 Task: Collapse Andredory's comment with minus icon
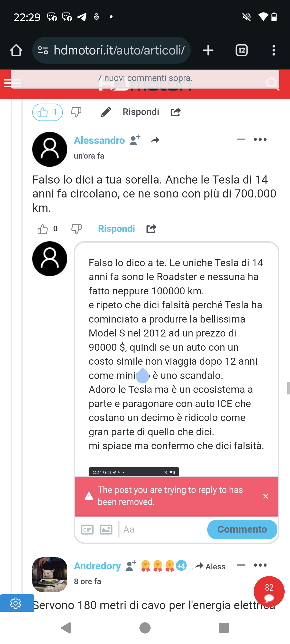click(x=241, y=565)
